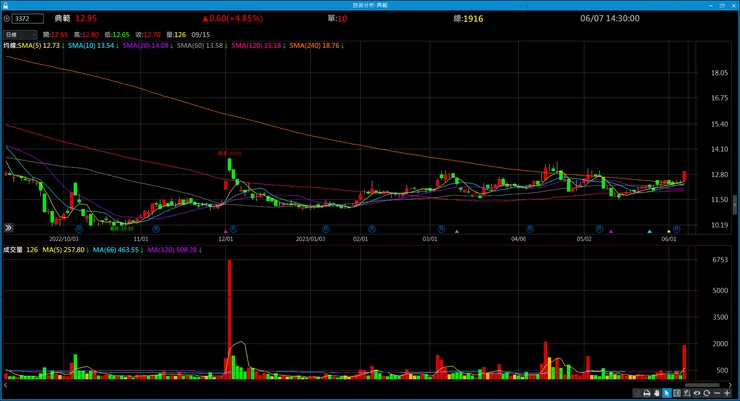Zoom in with the plus icon
The height and width of the screenshot is (401, 740).
[x=727, y=393]
